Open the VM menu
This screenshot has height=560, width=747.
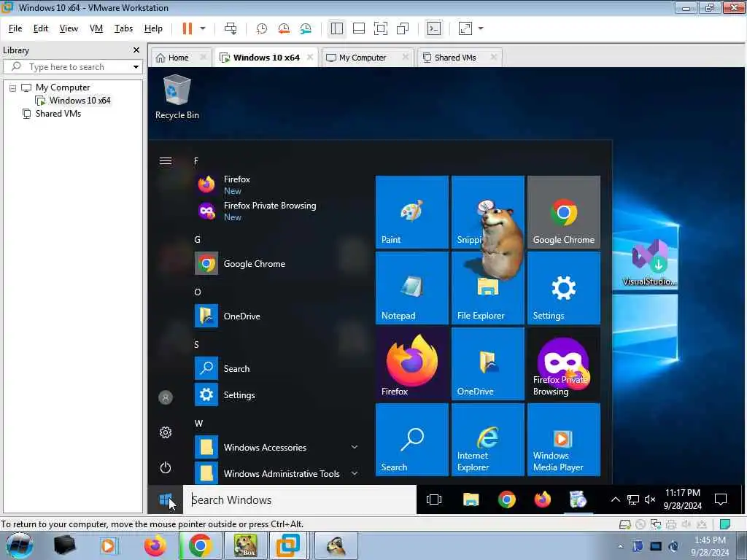coord(96,28)
